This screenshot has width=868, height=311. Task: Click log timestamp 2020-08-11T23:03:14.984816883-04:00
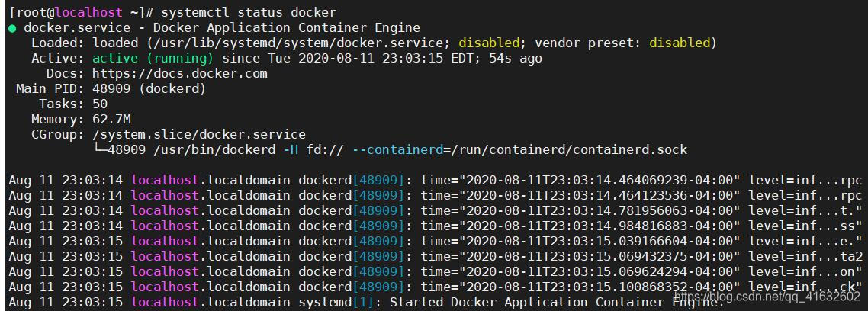click(599, 226)
